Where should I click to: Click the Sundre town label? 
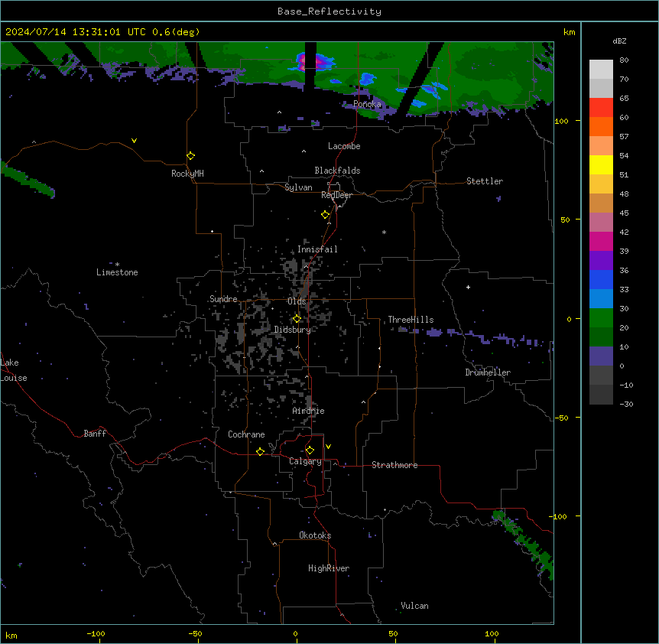223,299
